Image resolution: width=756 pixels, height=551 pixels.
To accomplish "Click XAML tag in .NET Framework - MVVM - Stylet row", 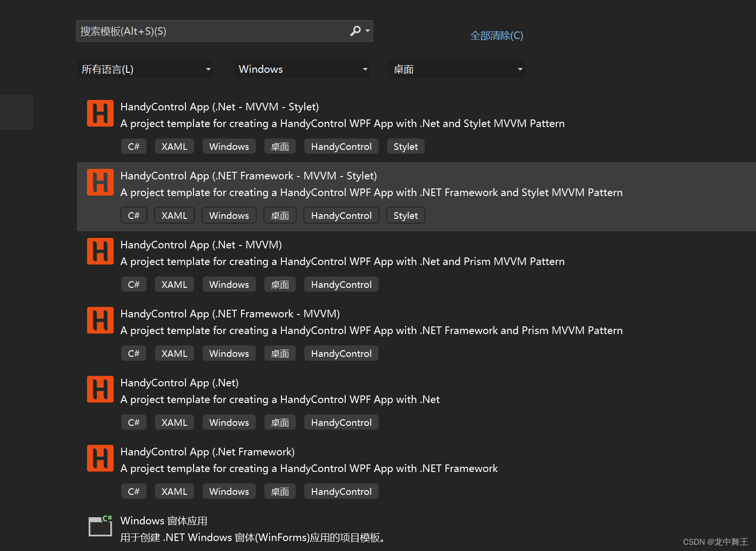I will tap(174, 216).
